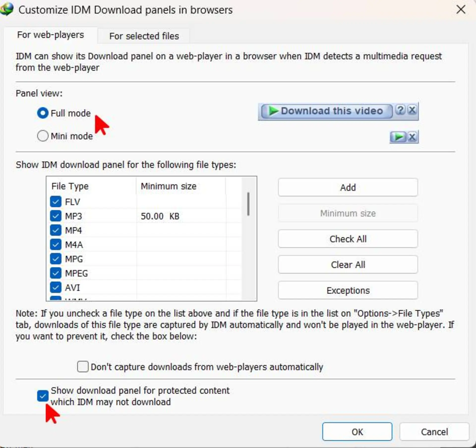Open the For selected files tab
Screen dimensions: 476x448
click(144, 36)
